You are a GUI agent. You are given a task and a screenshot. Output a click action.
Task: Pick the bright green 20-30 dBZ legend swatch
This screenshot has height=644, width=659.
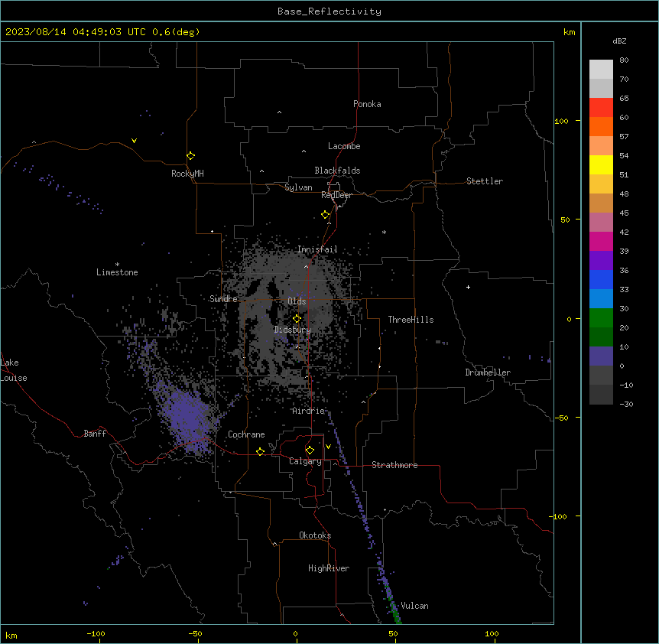[x=601, y=318]
